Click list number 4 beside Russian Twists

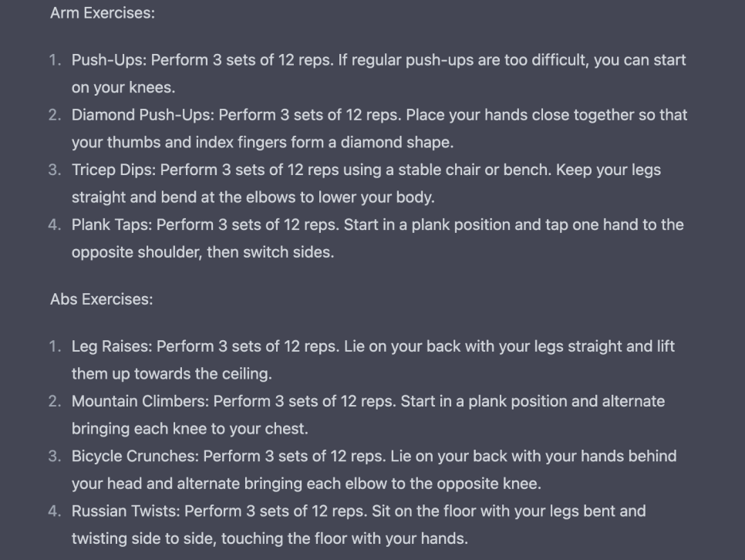54,511
